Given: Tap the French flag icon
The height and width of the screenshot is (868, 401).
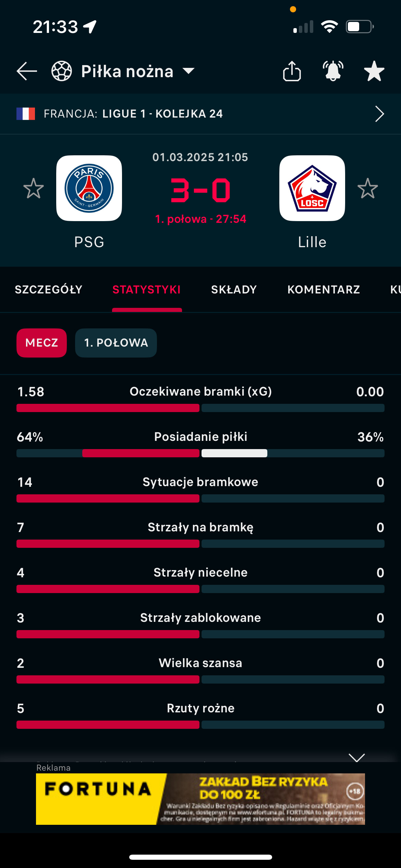Looking at the screenshot, I should pyautogui.click(x=26, y=114).
